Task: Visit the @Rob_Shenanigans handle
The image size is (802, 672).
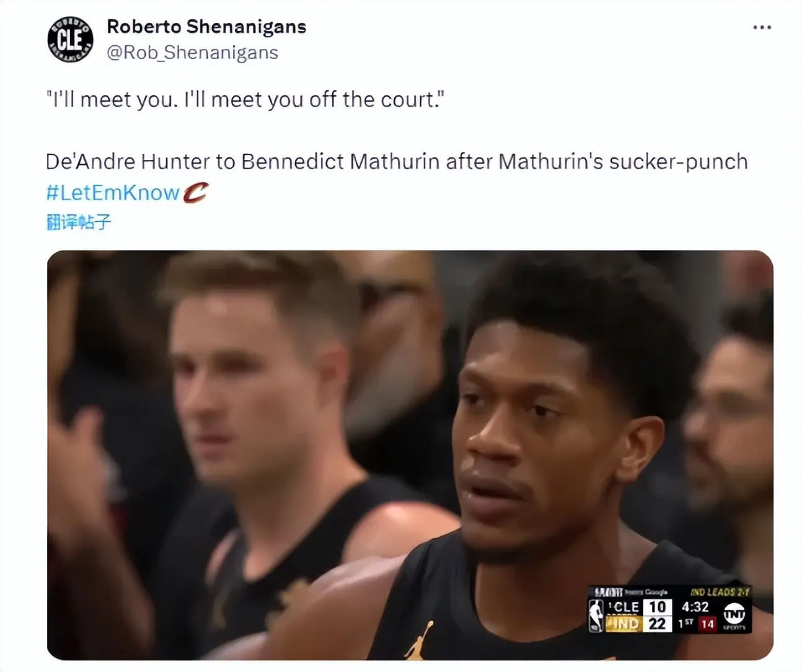Action: (x=192, y=53)
